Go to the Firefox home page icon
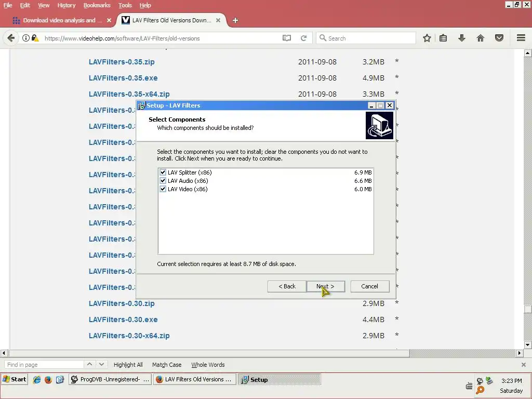This screenshot has height=399, width=532. [481, 38]
